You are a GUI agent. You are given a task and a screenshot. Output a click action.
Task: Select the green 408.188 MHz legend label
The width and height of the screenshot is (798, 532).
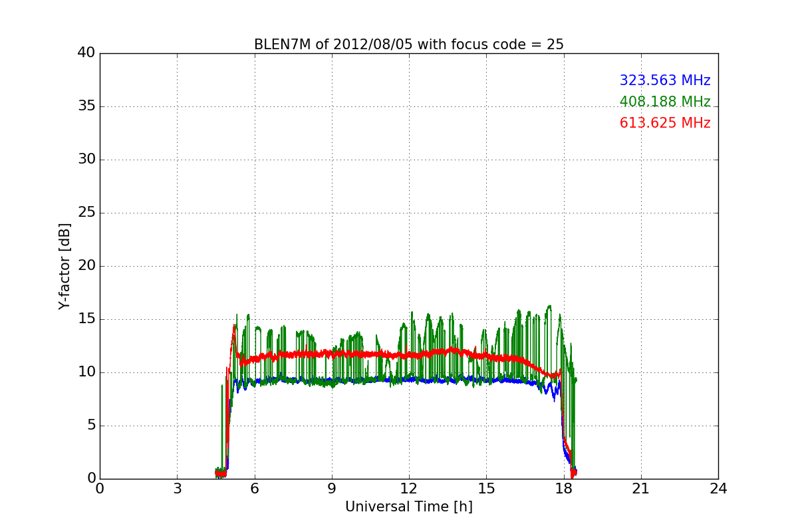tap(665, 102)
